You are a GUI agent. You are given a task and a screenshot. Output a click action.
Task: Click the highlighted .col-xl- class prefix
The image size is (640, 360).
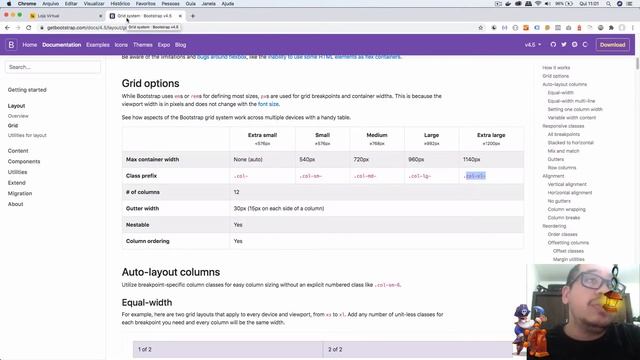[x=475, y=176]
